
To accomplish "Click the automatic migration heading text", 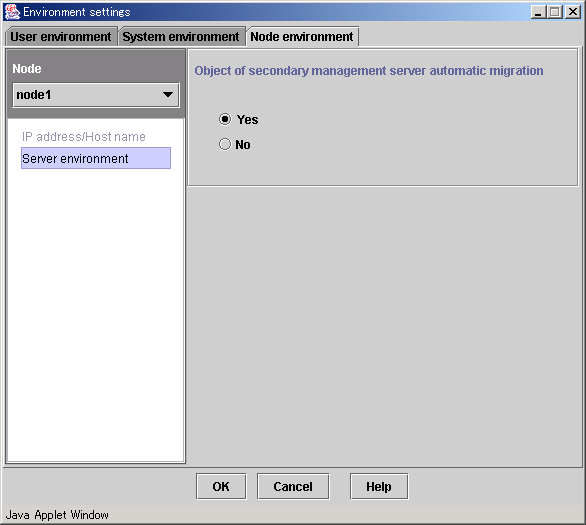I will (369, 71).
